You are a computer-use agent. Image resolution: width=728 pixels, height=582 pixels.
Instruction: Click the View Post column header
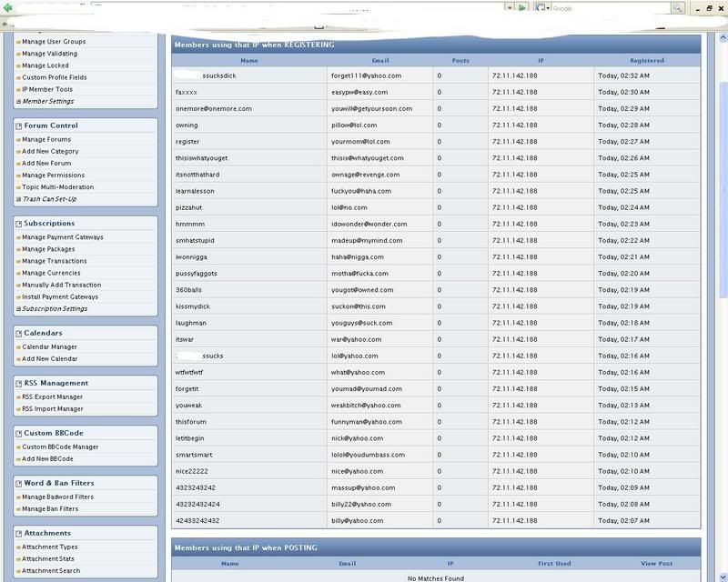pyautogui.click(x=656, y=564)
